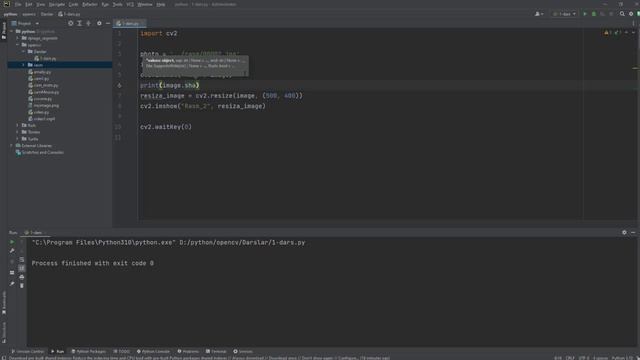
Task: Click wrench icon in Run panel
Action: (12, 251)
